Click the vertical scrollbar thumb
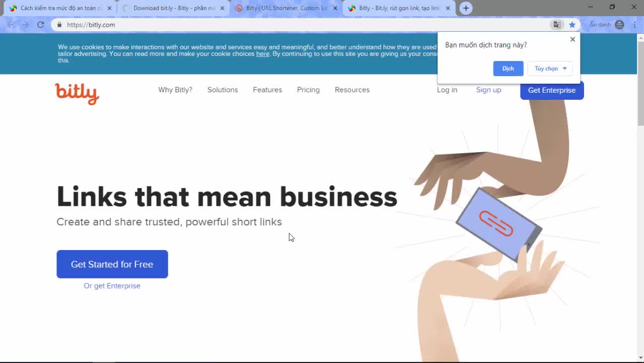 coord(640,83)
